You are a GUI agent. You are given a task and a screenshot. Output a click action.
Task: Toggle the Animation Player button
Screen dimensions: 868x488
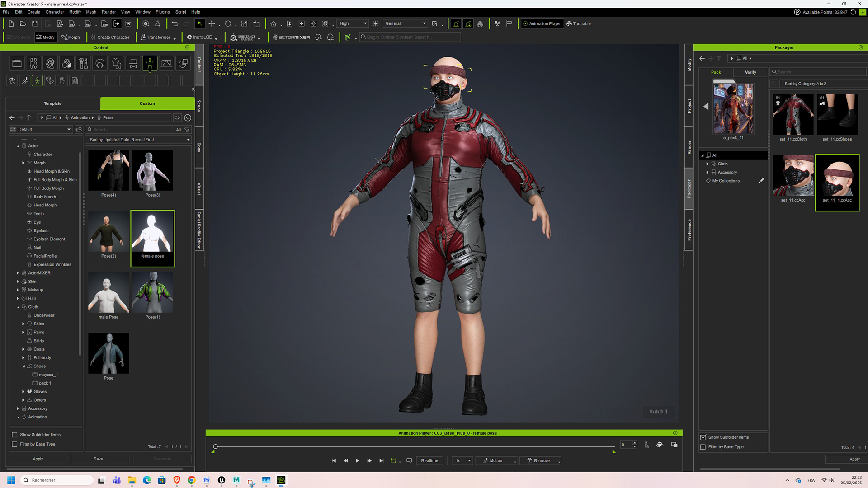coord(542,23)
